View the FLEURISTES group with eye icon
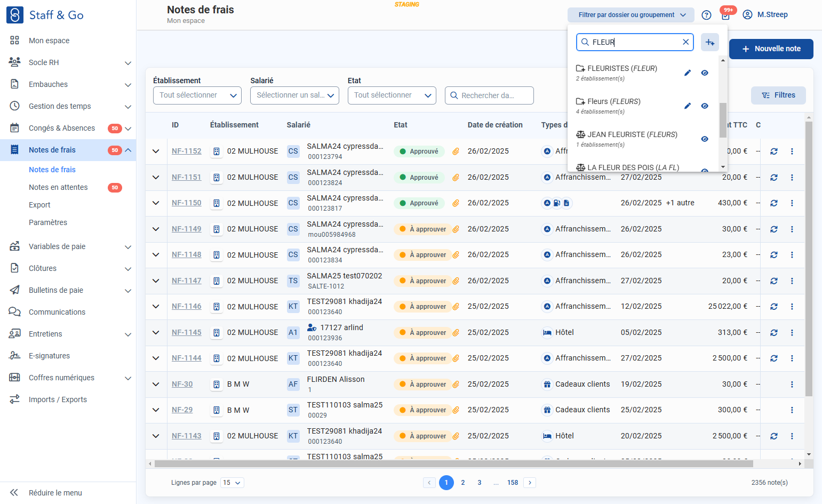822x504 pixels. point(705,73)
